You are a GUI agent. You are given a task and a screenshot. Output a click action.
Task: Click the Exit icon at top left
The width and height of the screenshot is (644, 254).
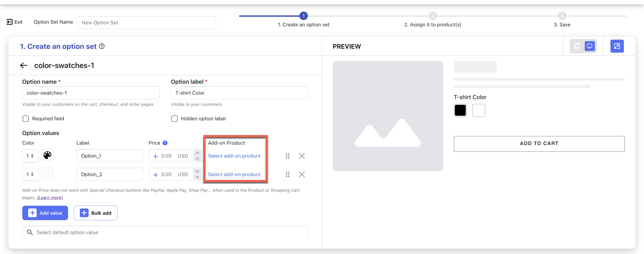click(9, 22)
